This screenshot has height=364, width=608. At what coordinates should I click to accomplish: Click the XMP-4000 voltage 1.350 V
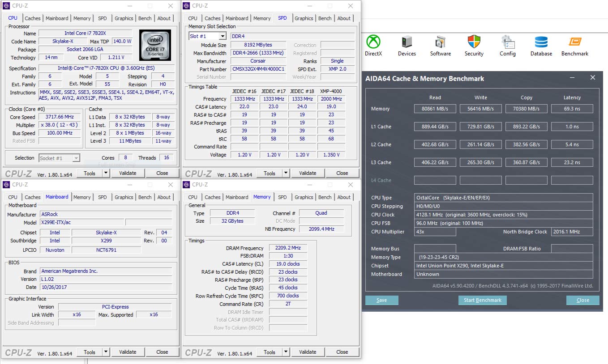point(331,155)
